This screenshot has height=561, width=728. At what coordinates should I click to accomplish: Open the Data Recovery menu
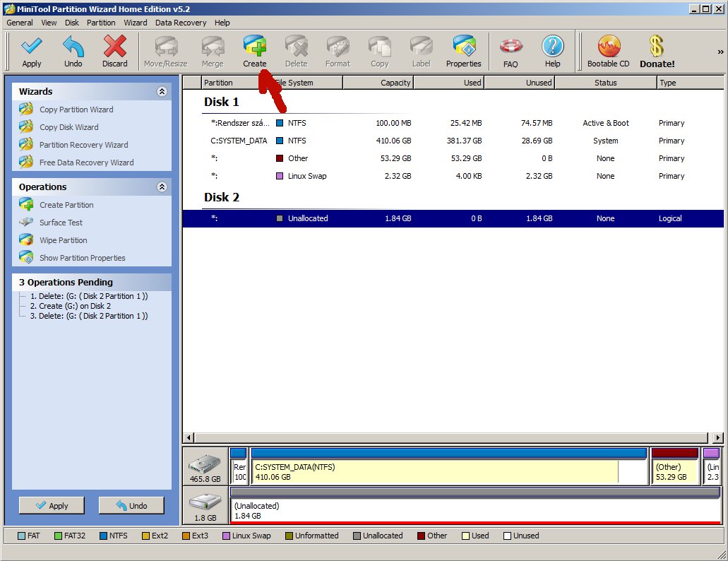coord(181,23)
